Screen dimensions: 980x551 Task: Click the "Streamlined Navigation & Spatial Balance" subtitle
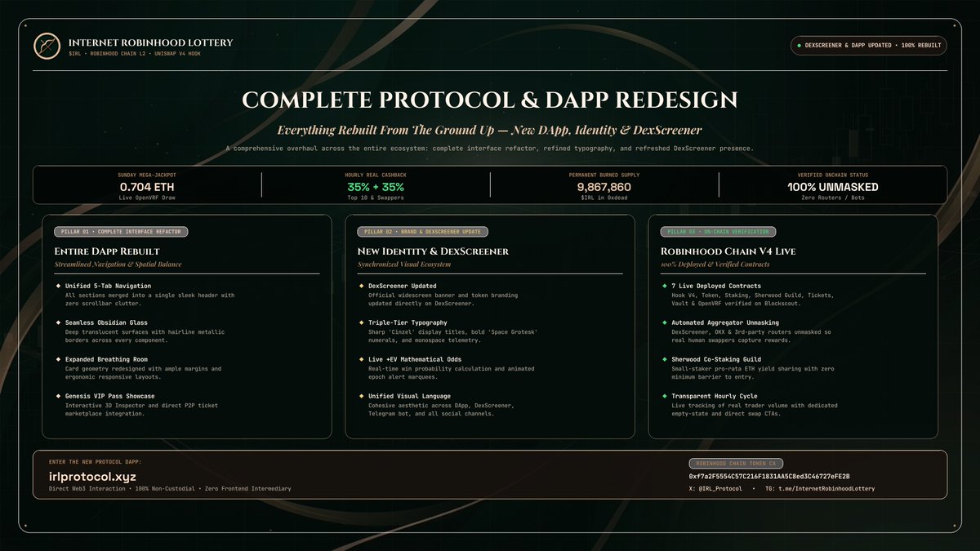(x=118, y=264)
